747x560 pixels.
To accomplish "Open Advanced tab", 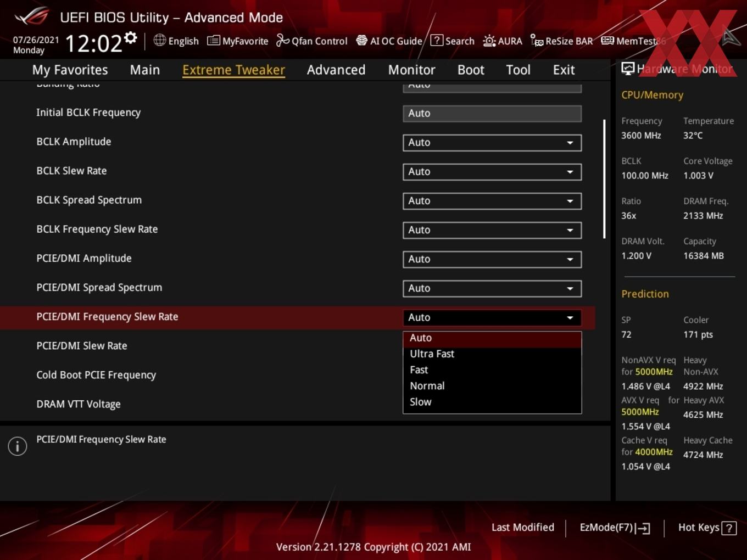I will click(336, 70).
